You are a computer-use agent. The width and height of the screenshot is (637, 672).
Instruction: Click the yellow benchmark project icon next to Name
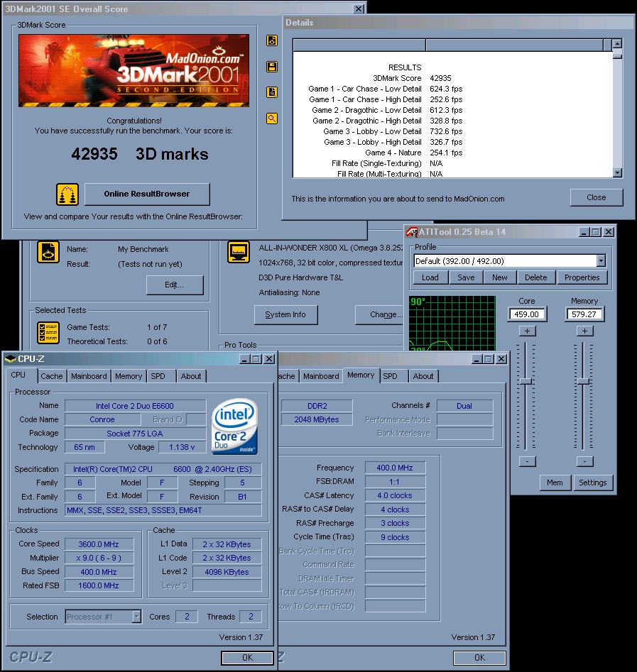tap(48, 252)
